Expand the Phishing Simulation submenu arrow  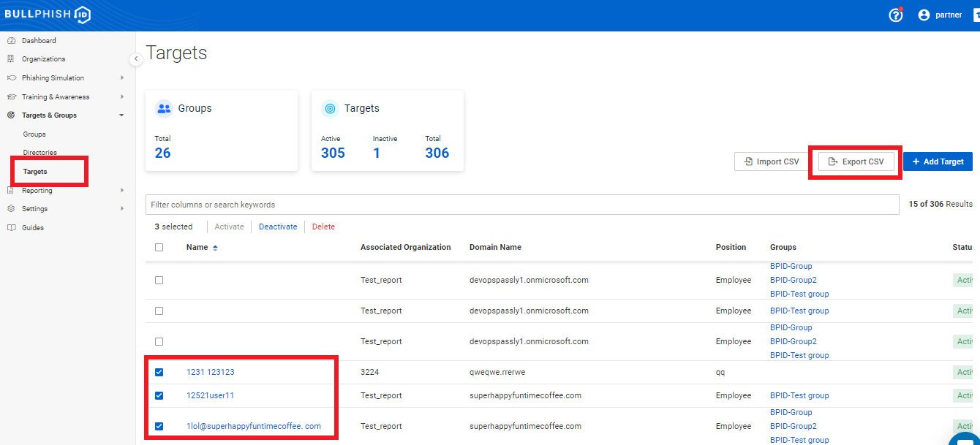[122, 78]
